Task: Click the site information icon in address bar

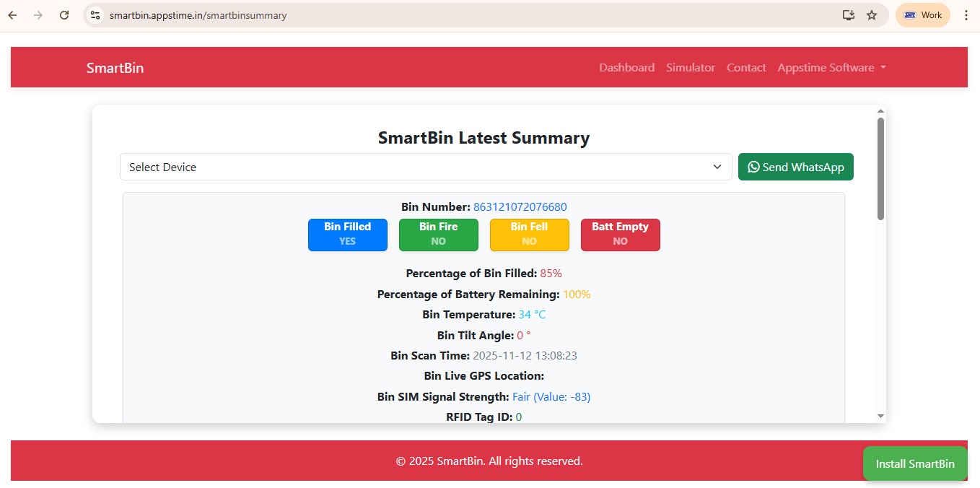Action: pyautogui.click(x=95, y=14)
